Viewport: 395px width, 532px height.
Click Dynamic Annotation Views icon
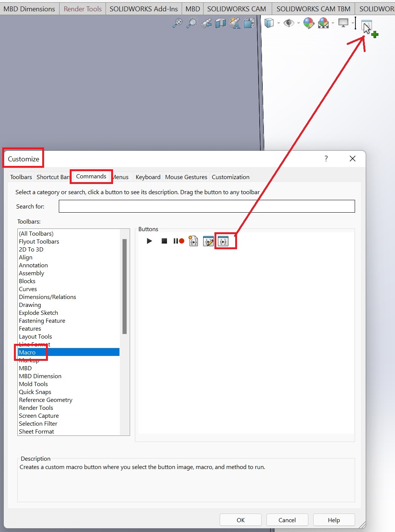[235, 23]
